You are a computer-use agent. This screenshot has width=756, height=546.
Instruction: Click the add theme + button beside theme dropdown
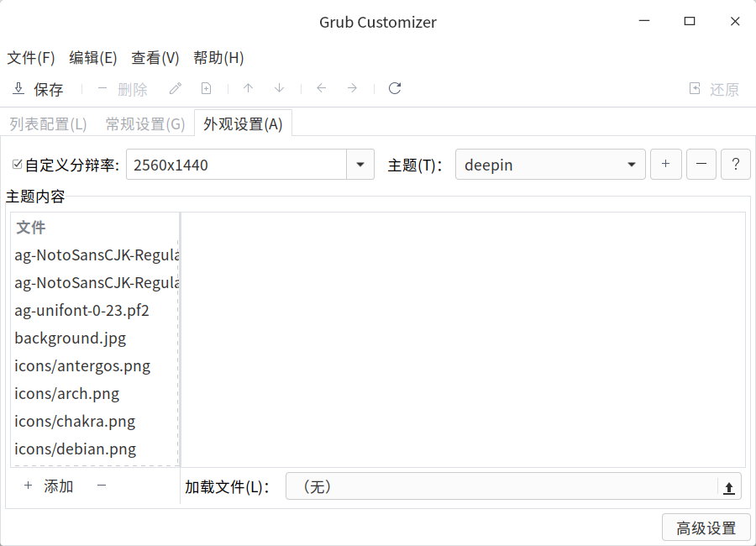666,164
